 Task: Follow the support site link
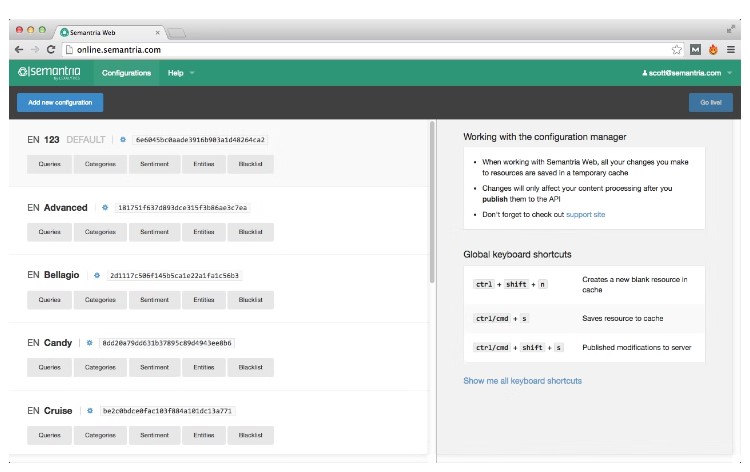(x=585, y=214)
